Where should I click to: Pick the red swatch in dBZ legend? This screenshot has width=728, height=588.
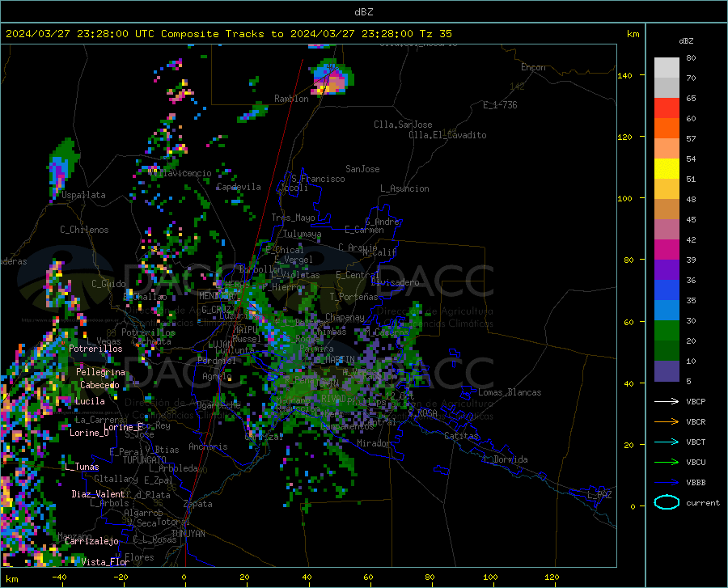click(667, 108)
